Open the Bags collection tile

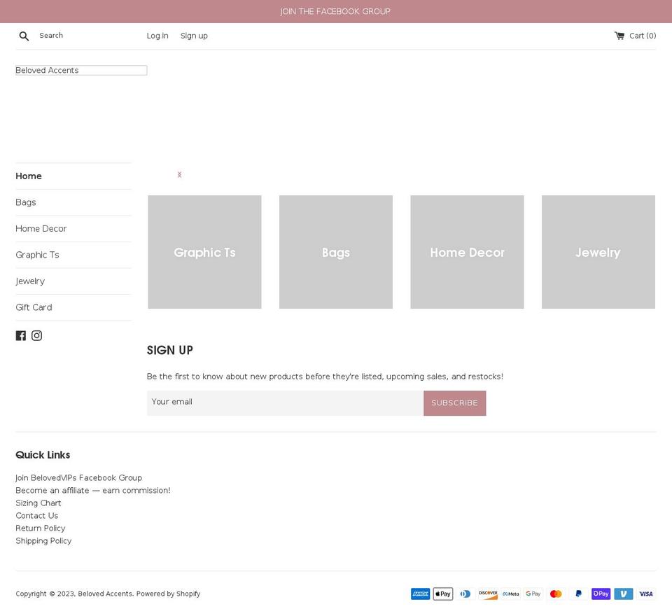pyautogui.click(x=335, y=252)
